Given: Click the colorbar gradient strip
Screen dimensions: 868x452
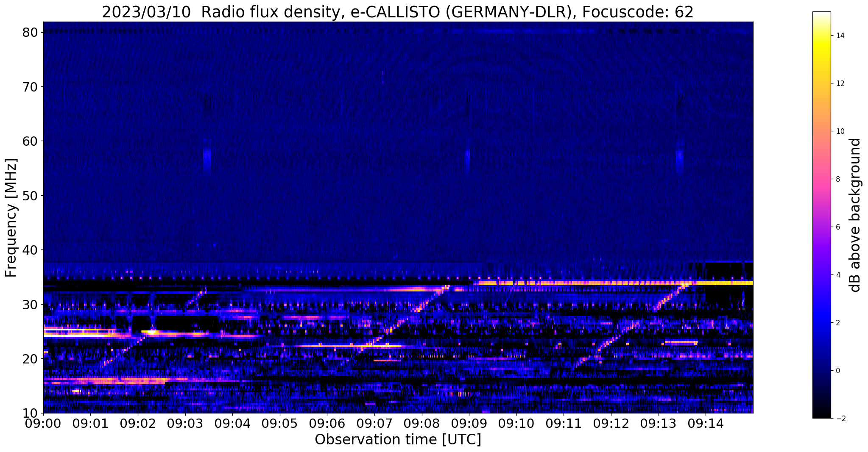Looking at the screenshot, I should click(x=821, y=215).
